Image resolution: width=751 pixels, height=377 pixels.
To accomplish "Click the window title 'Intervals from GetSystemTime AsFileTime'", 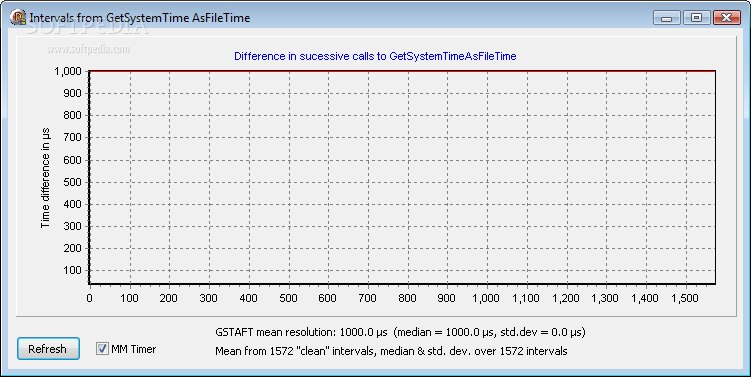I will [x=140, y=18].
